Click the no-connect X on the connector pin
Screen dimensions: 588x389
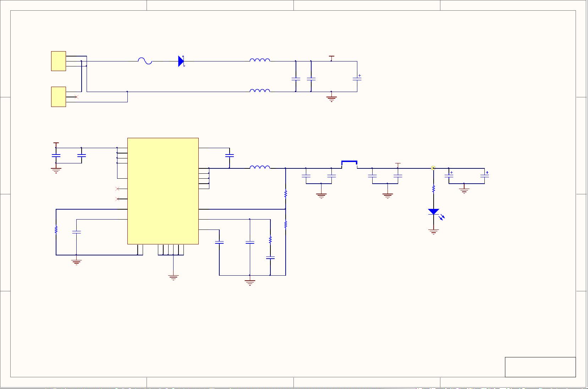coord(76,96)
